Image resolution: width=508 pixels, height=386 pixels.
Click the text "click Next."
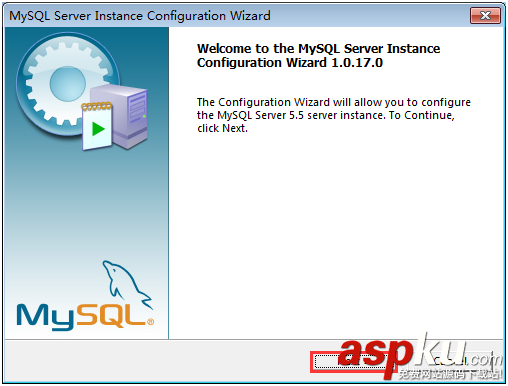coord(222,128)
